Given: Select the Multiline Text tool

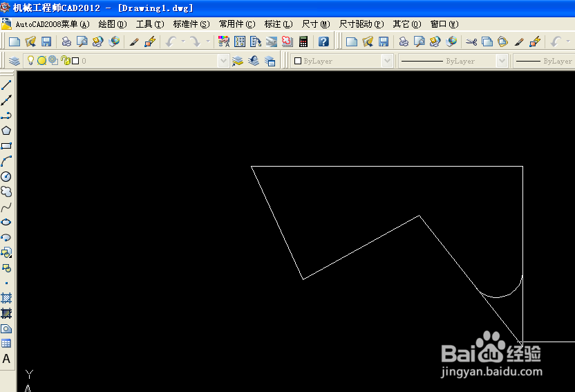Looking at the screenshot, I should tap(6, 359).
